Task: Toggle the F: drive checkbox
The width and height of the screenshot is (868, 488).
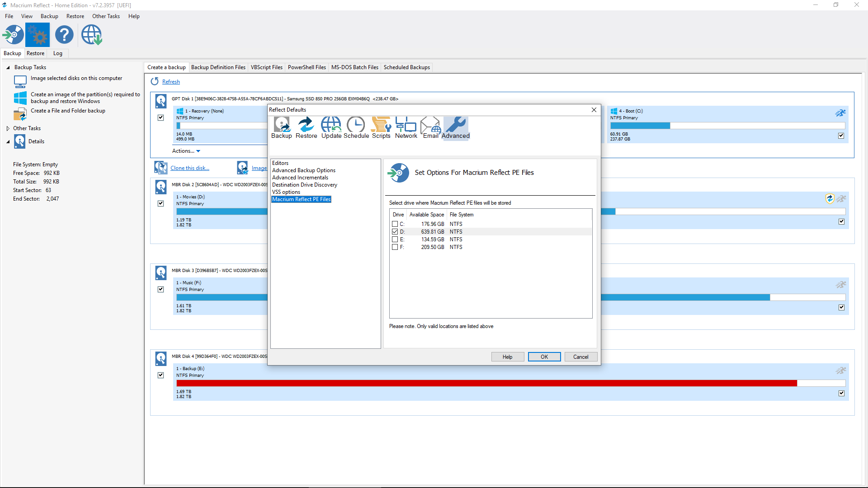Action: [395, 247]
